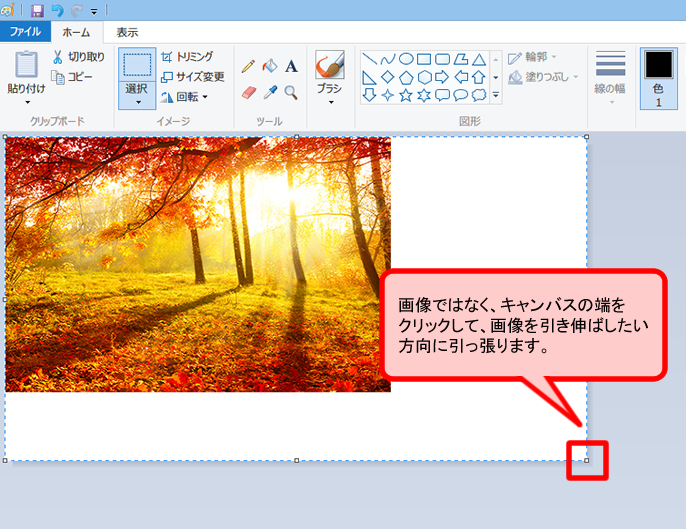Screen dimensions: 686x529
Task: Select the Pencil tool
Action: pyautogui.click(x=248, y=67)
